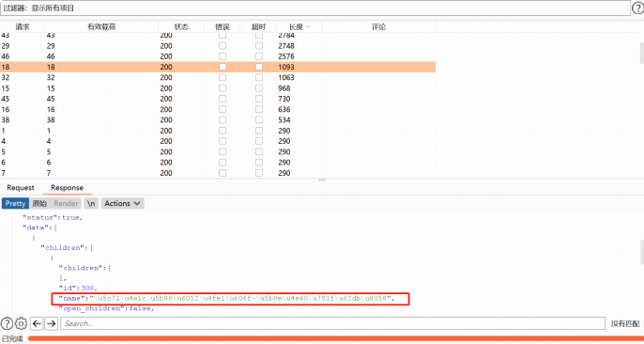Click the "open_children":false line

(107, 308)
